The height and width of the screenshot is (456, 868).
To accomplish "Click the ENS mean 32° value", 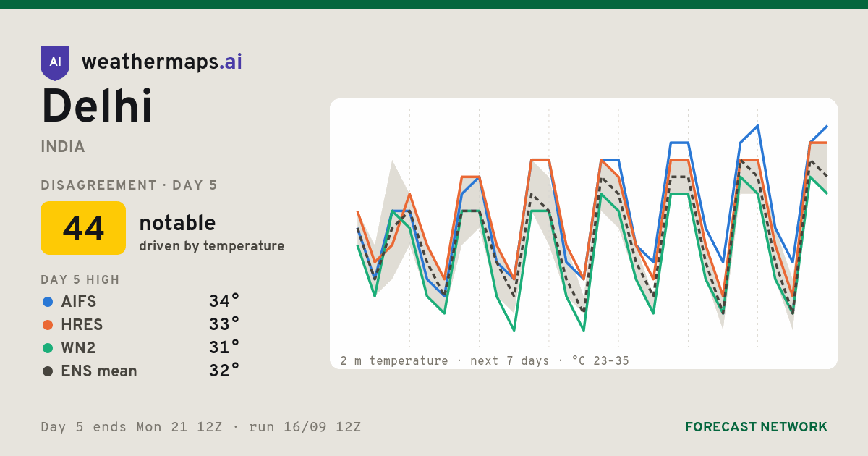I will click(224, 371).
